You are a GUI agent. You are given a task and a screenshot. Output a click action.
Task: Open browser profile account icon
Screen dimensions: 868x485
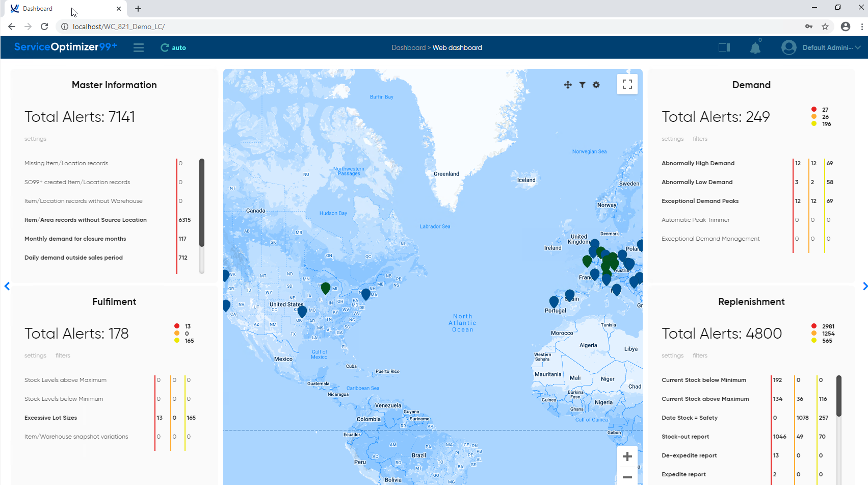point(846,27)
